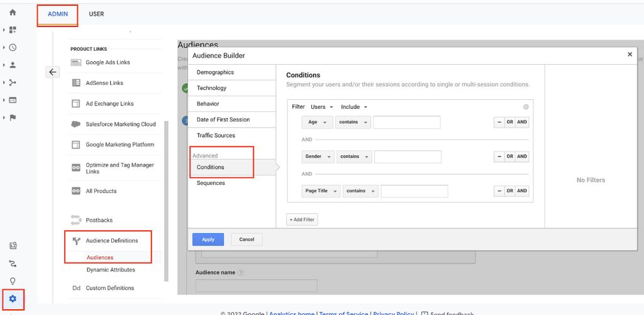Image resolution: width=644 pixels, height=315 pixels.
Task: Click the Admin gear icon in sidebar
Action: (13, 299)
